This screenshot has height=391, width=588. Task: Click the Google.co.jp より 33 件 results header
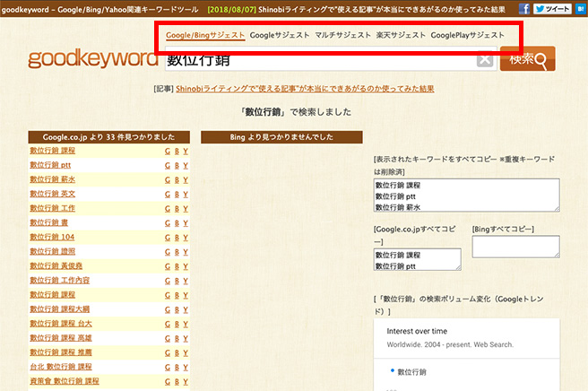(x=108, y=137)
